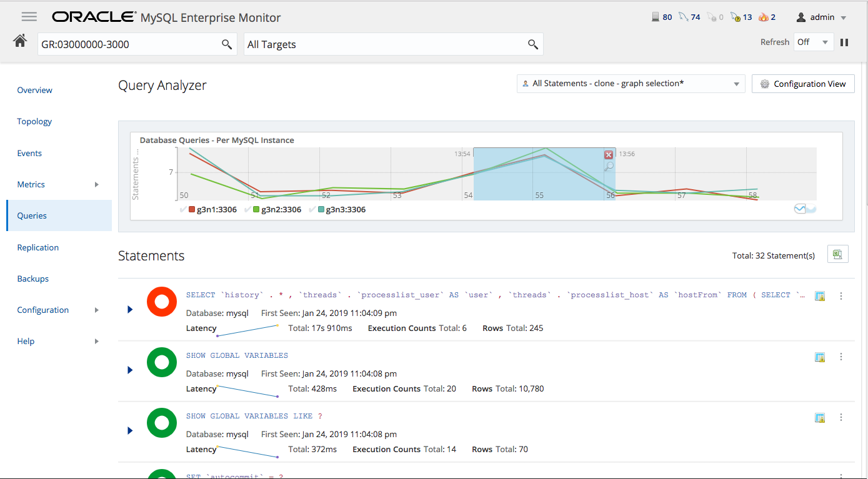Expand the SHOW GLOBAL VARIABLES LIKE row
Viewport: 868px width, 479px height.
130,430
